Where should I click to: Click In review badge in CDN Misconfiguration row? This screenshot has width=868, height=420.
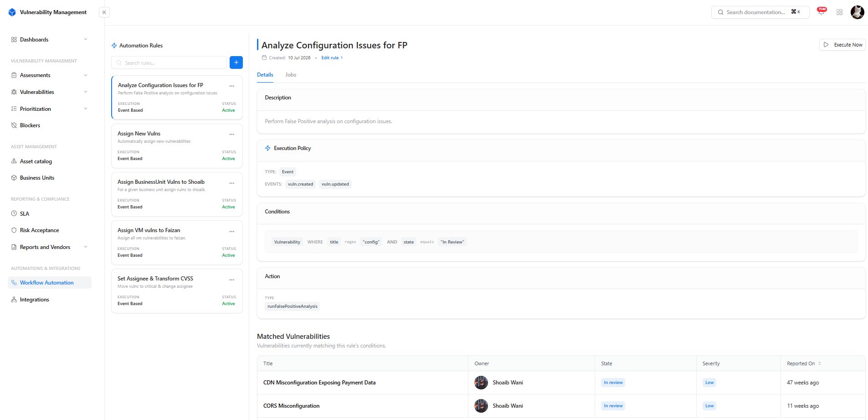[x=613, y=383]
